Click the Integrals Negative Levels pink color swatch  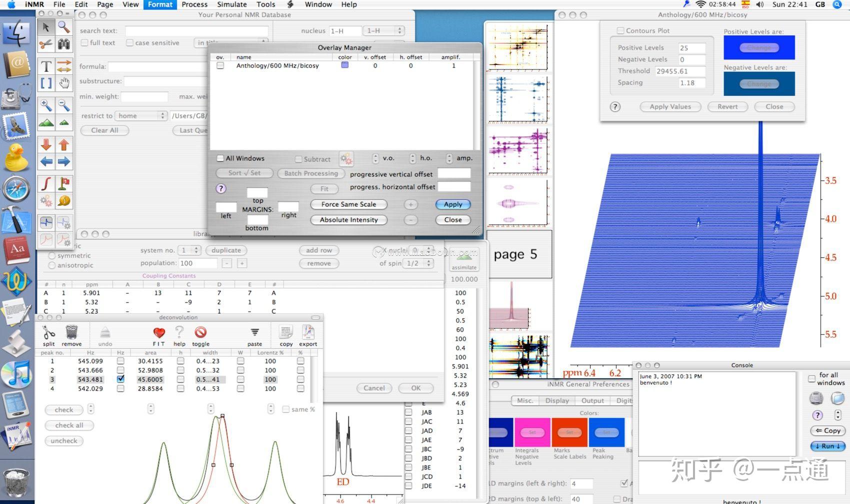coord(532,432)
